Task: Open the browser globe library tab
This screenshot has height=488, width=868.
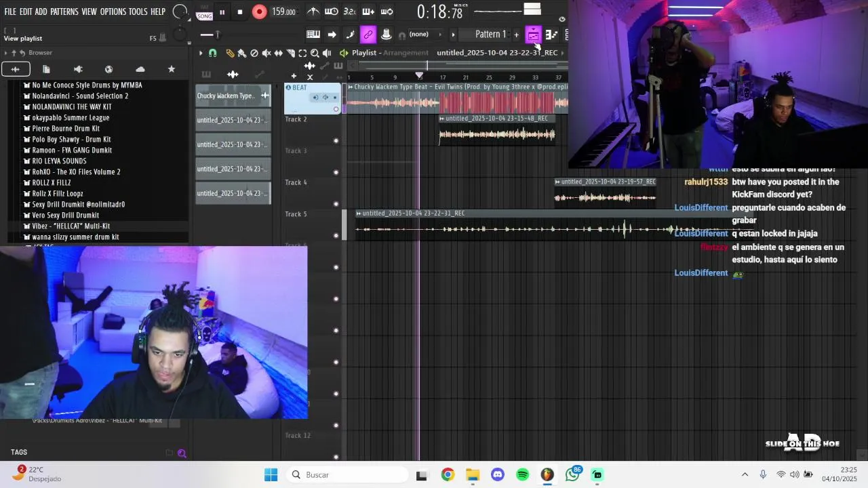Action: [x=108, y=69]
